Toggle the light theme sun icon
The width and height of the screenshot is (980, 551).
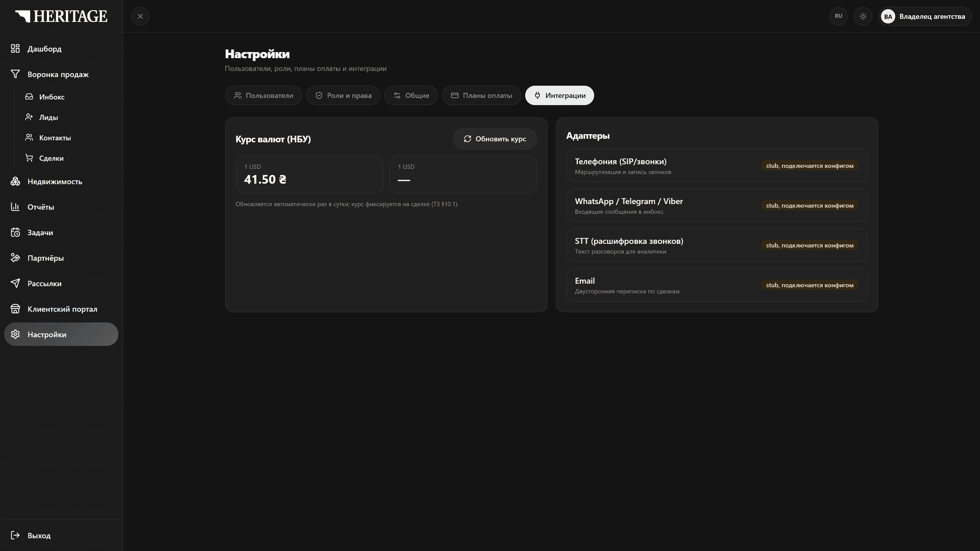pos(863,16)
